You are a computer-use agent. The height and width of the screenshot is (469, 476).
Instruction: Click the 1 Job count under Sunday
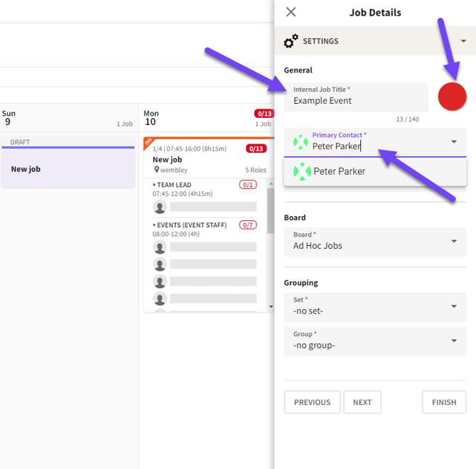pos(124,124)
